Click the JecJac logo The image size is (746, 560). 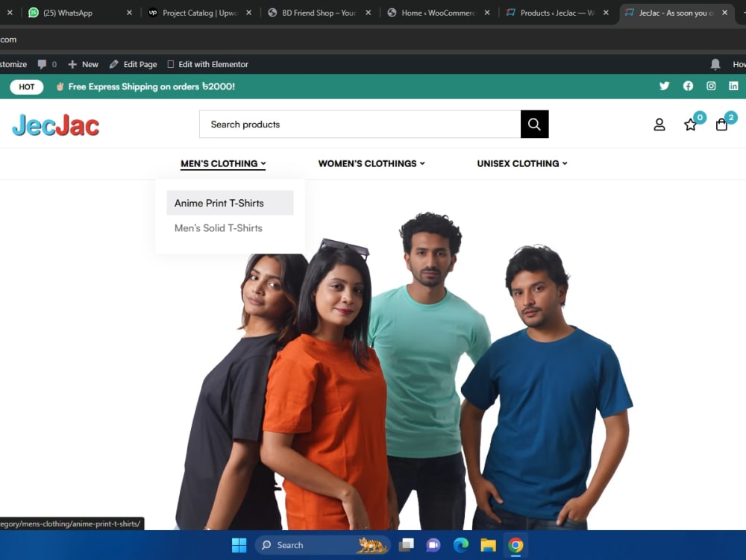tap(56, 125)
